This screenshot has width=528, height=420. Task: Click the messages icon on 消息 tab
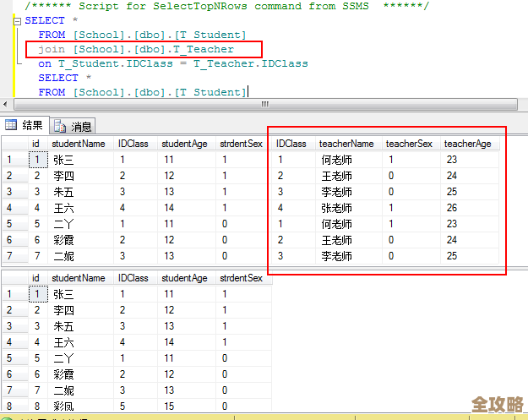60,126
